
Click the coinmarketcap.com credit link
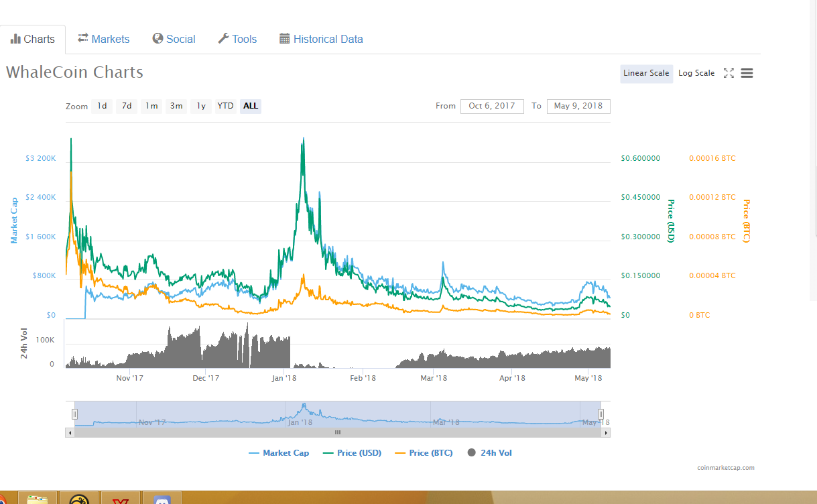click(x=726, y=468)
